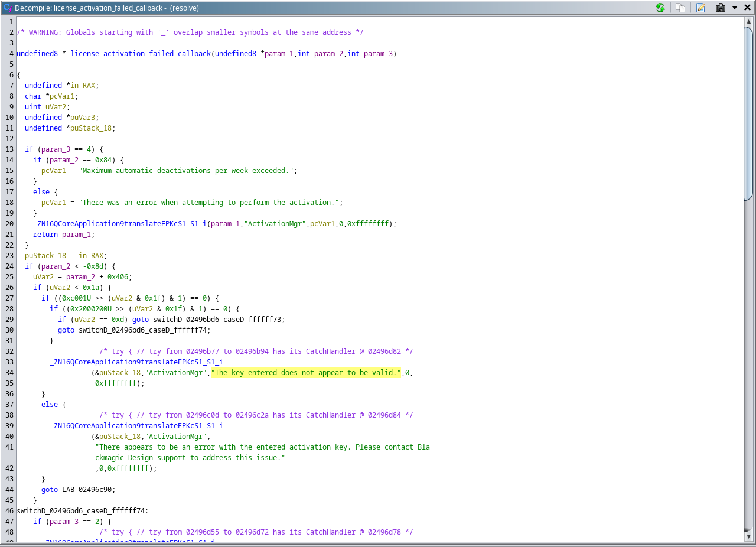Open the export pencil icon in the toolbar
Image resolution: width=756 pixels, height=547 pixels.
pos(700,8)
